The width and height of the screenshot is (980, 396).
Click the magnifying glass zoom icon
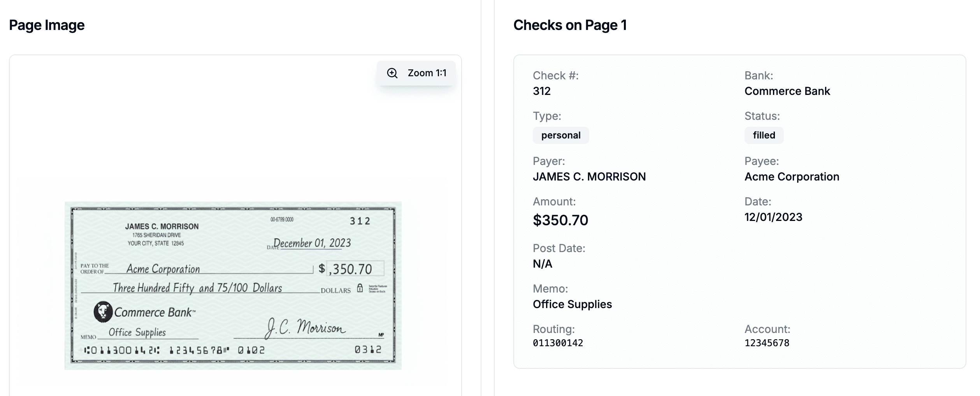pos(392,72)
